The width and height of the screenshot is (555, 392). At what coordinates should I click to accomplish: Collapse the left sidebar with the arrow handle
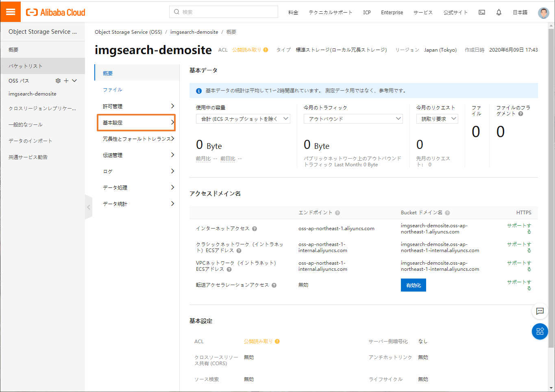tap(89, 207)
